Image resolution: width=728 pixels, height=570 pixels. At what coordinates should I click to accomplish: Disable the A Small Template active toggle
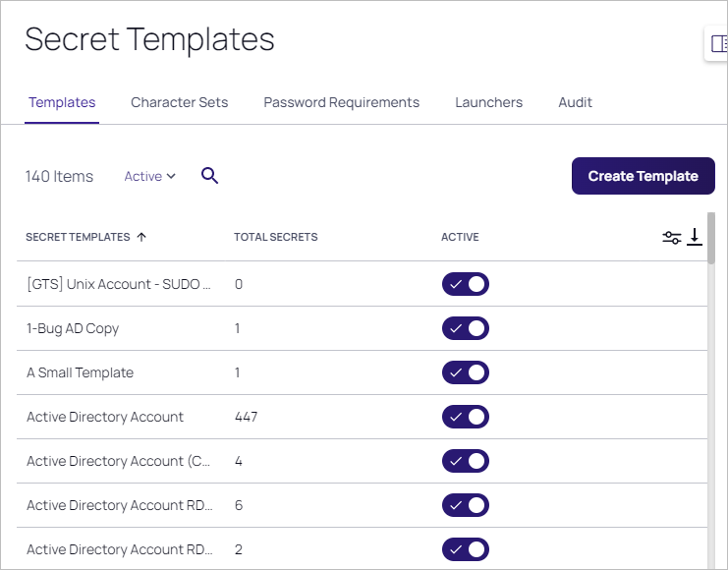pos(465,372)
